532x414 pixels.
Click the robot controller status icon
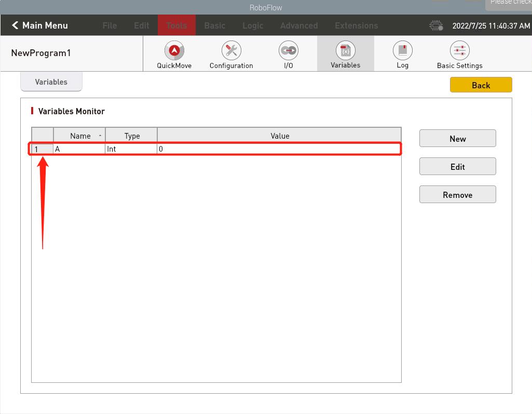tap(436, 25)
